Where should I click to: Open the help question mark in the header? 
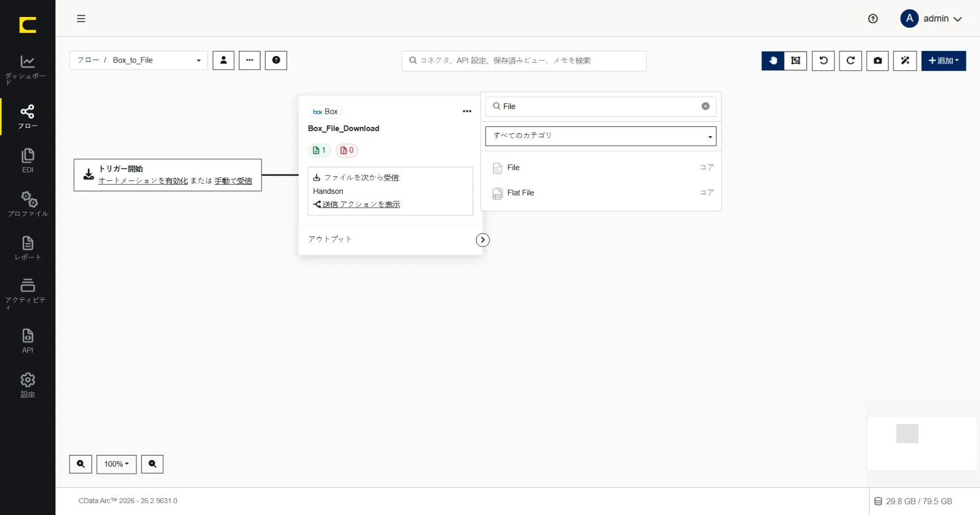(x=872, y=19)
